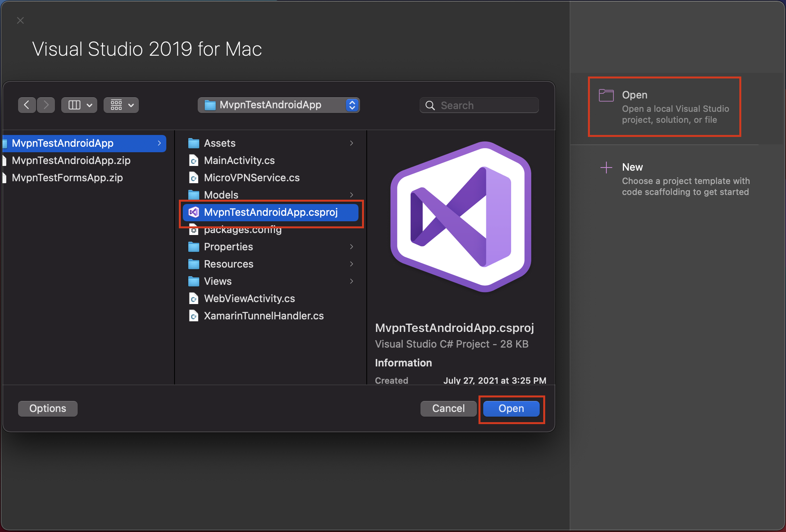Select MvpnTestAndroidApp.csproj file name
The width and height of the screenshot is (786, 532).
271,212
